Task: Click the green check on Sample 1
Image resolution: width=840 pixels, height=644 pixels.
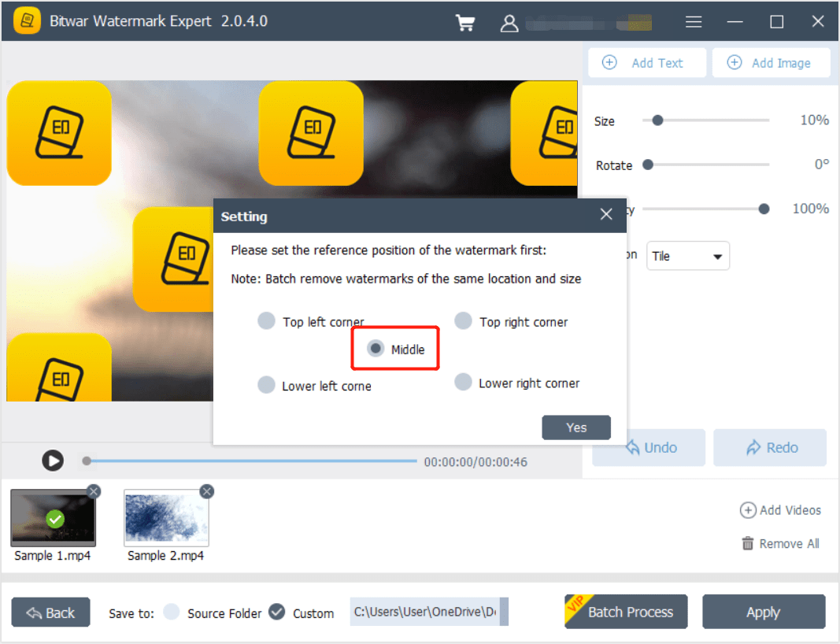Action: [55, 519]
